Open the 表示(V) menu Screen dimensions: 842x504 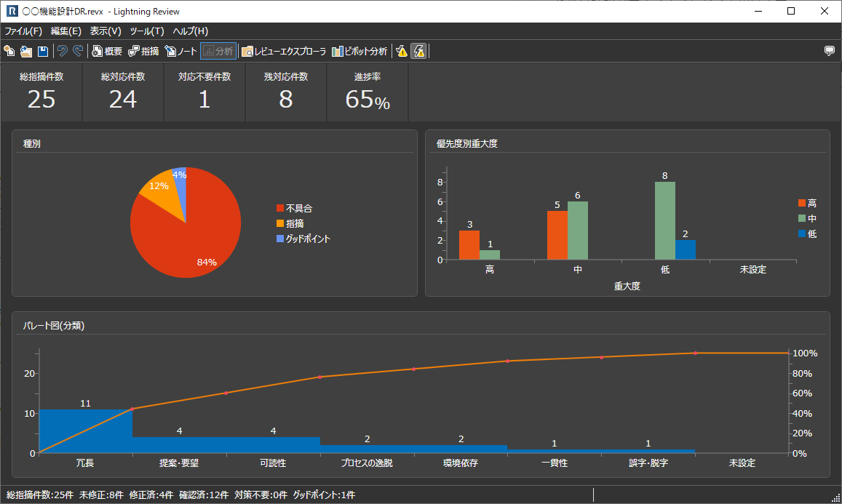[x=106, y=31]
